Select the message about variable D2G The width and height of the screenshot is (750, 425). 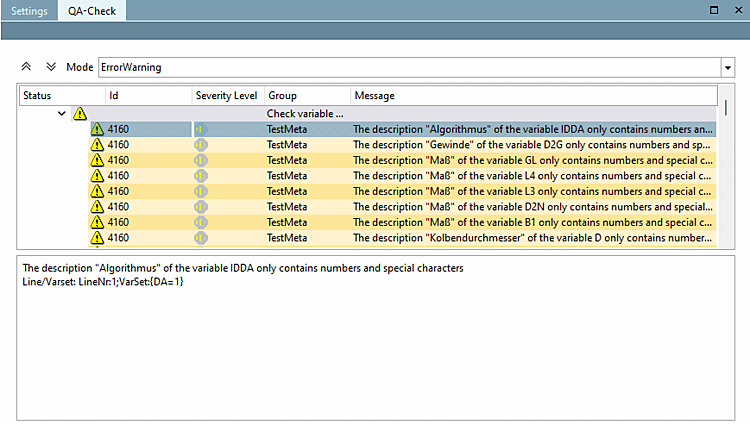[531, 144]
